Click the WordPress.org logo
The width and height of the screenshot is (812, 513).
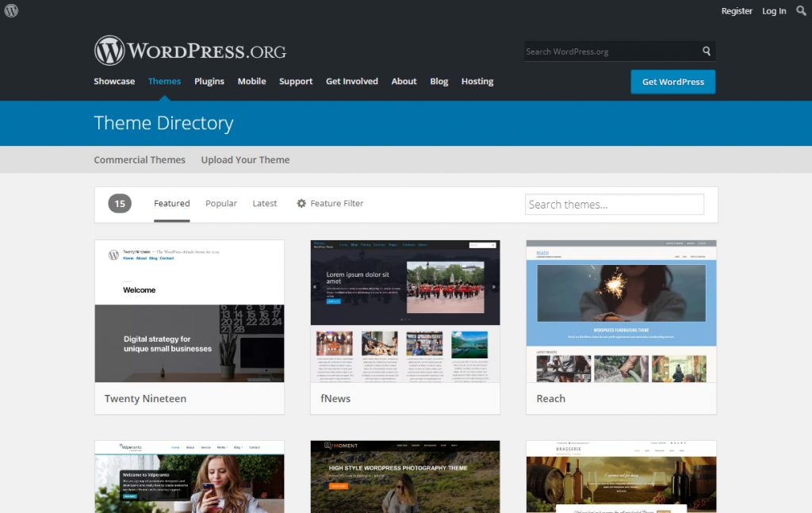tap(190, 51)
